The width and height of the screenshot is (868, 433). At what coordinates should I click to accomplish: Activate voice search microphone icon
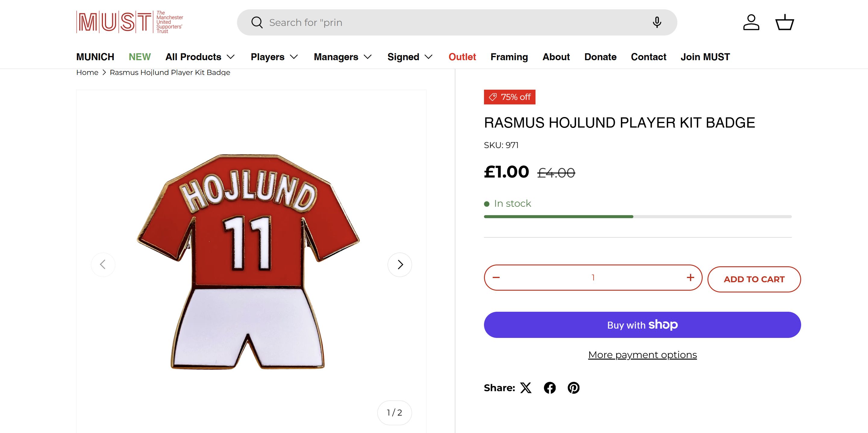[657, 23]
